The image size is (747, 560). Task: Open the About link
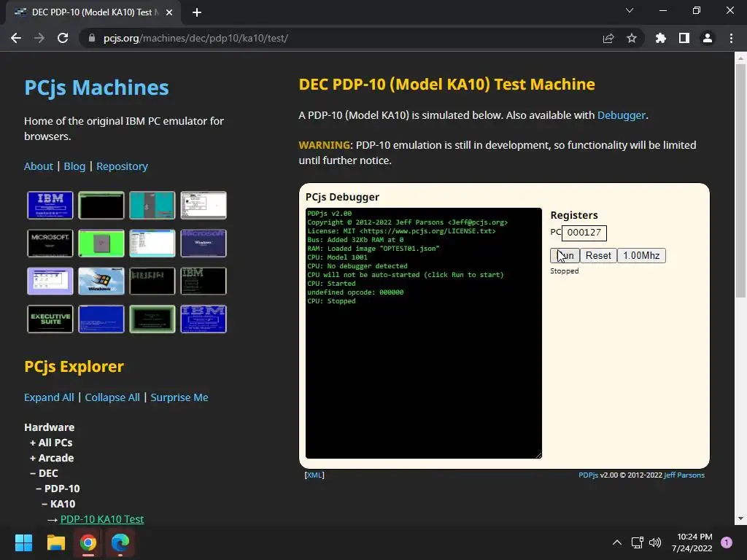click(x=39, y=166)
